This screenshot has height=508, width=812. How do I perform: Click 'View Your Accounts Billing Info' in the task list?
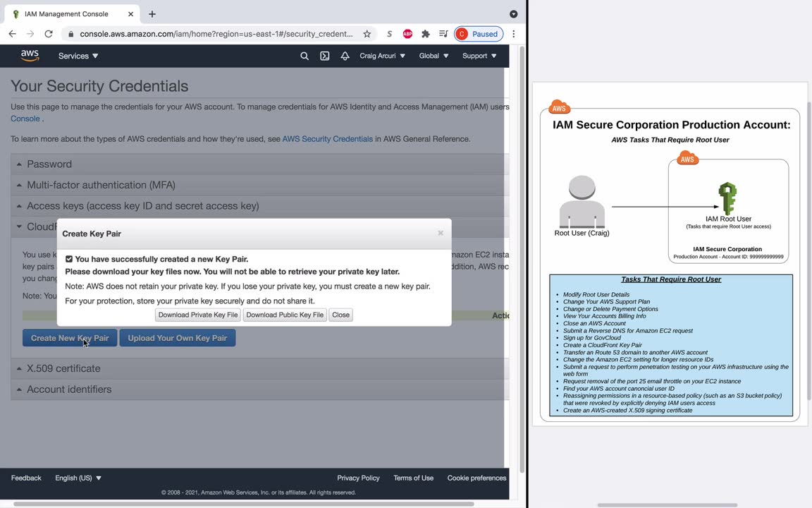(604, 315)
